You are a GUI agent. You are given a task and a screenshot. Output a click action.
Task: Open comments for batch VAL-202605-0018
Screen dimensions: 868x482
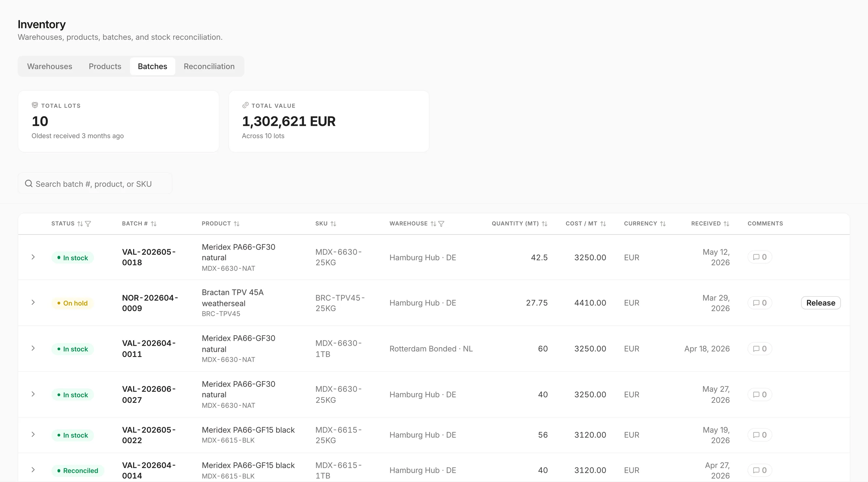pos(760,257)
